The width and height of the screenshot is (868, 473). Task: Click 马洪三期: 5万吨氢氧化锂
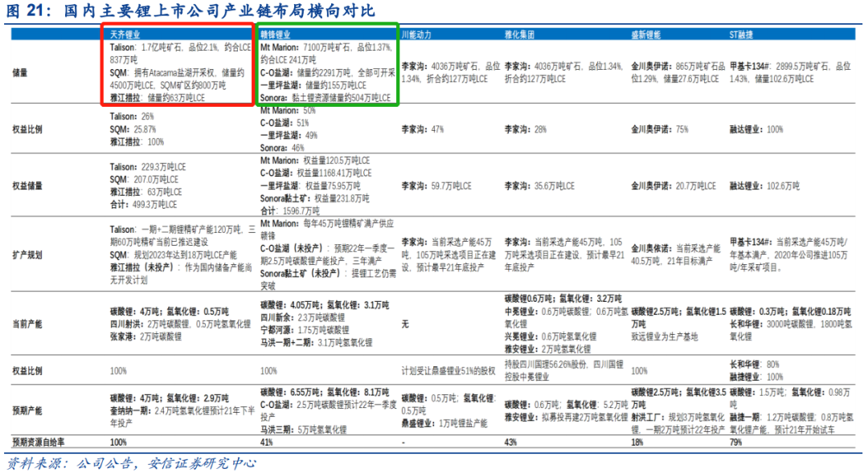pyautogui.click(x=303, y=430)
